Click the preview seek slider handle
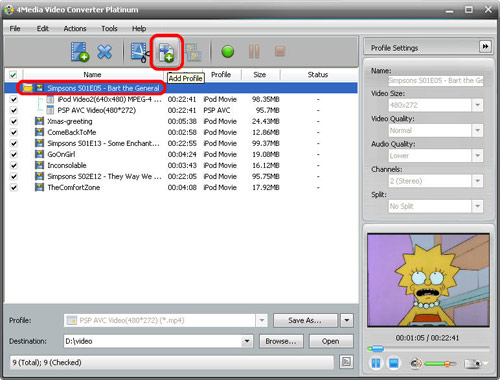The image size is (500, 380). tap(377, 349)
